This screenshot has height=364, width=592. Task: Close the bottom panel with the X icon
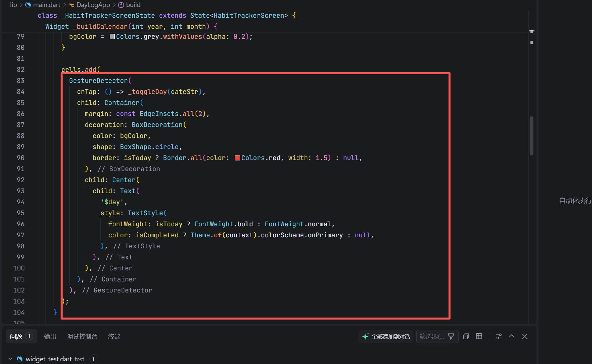[525, 336]
